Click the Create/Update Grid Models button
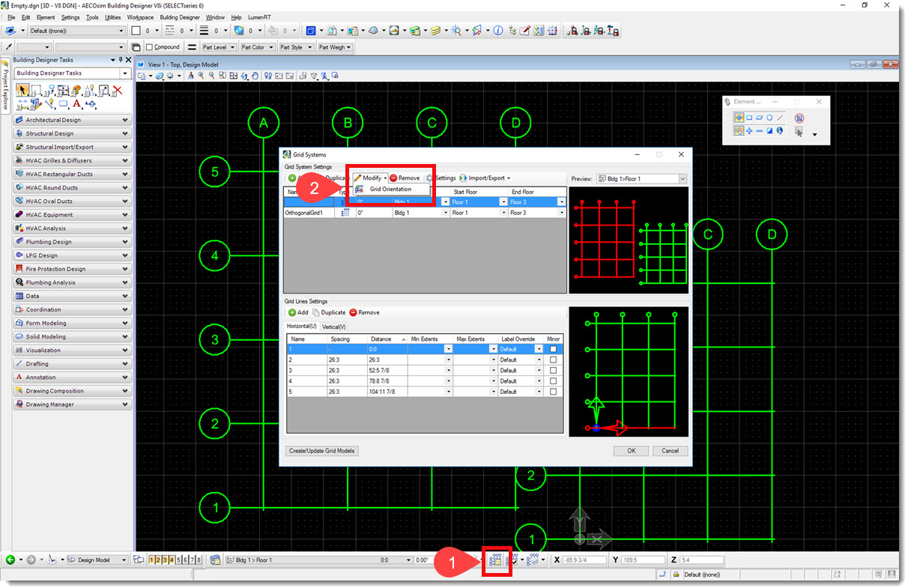 coord(323,451)
